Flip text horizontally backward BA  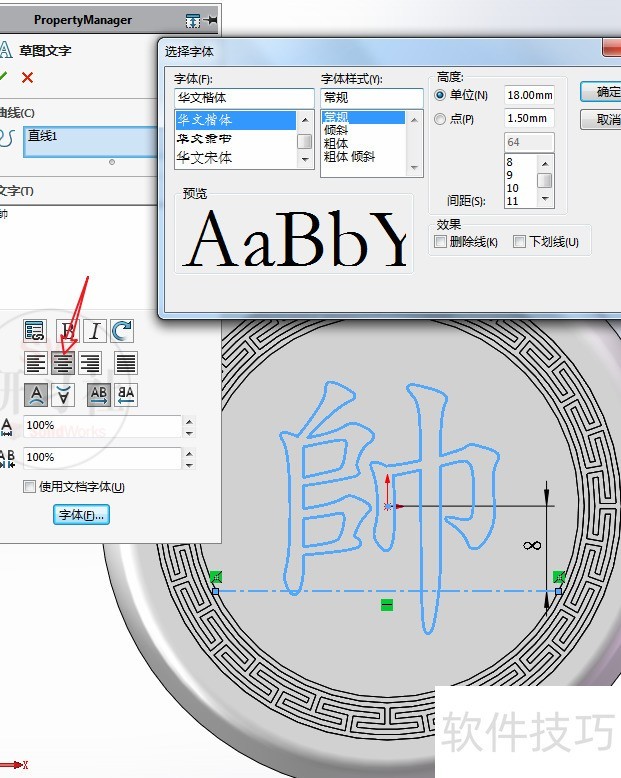point(126,395)
